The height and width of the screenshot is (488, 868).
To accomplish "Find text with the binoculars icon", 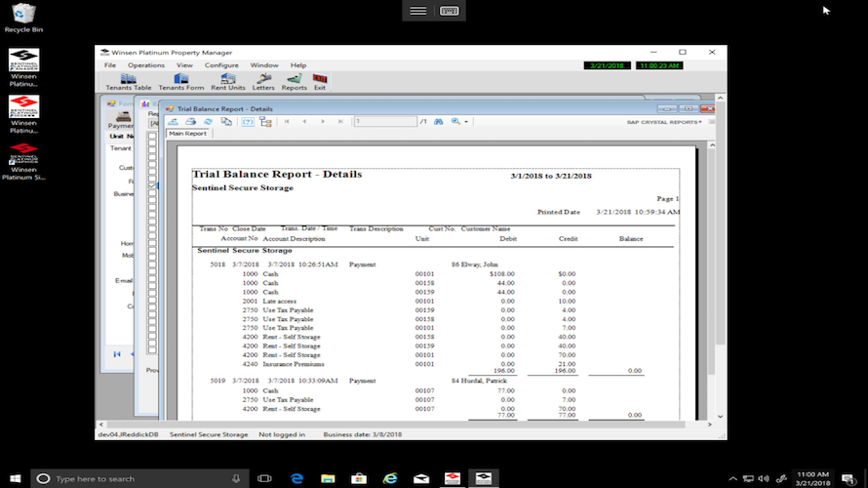I will tap(439, 121).
